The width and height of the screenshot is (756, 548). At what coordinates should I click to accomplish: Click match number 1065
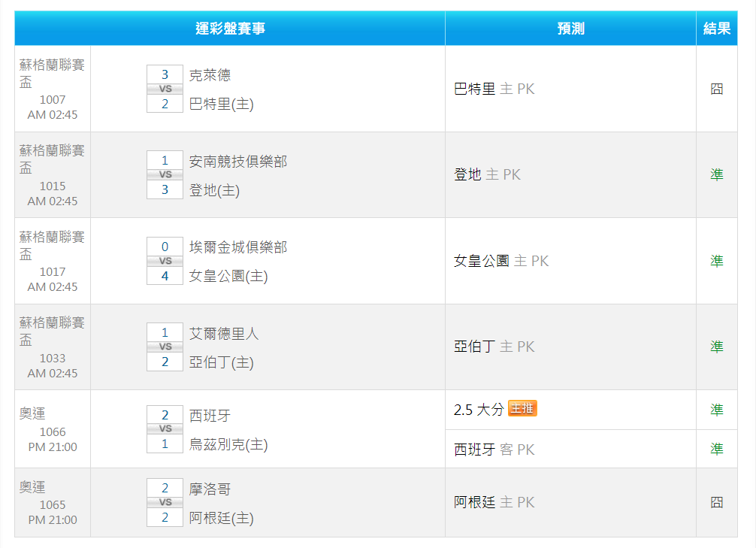53,505
